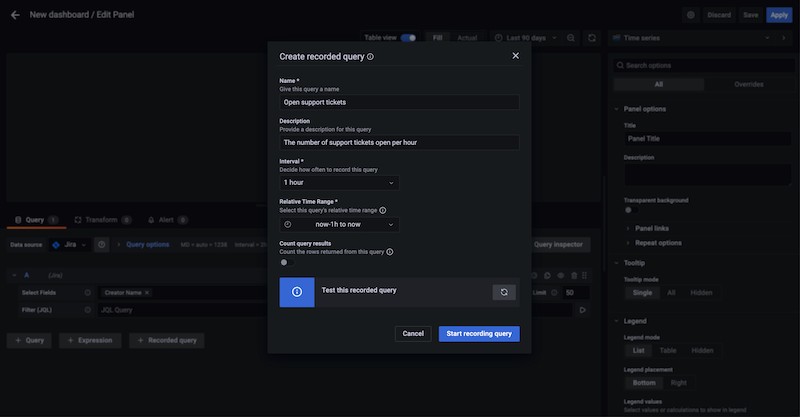800x417 pixels.
Task: Click the back arrow to leave Edit Panel
Action: click(x=15, y=15)
